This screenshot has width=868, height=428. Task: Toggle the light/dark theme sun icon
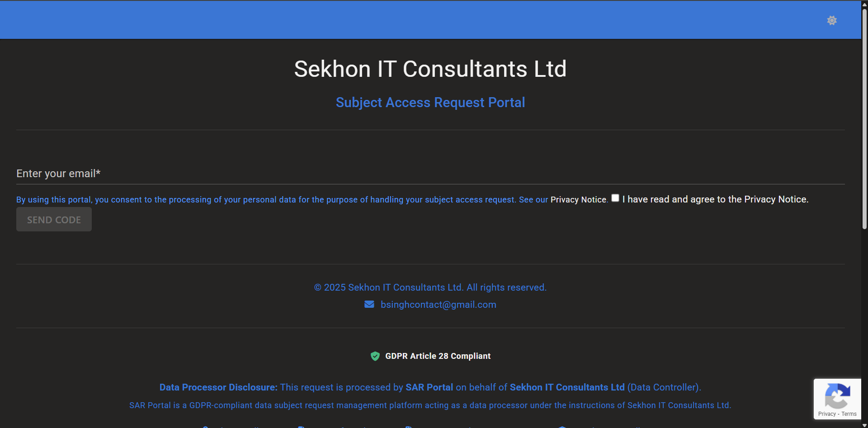(x=832, y=20)
